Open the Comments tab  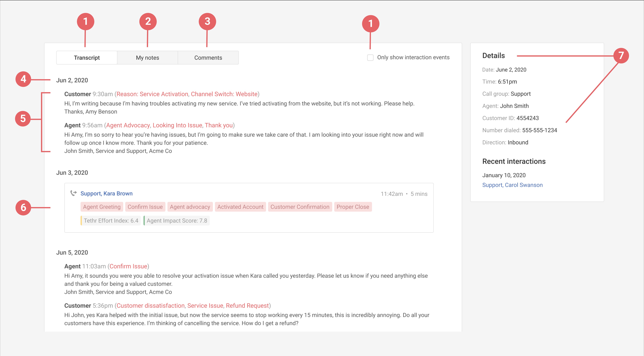(208, 57)
